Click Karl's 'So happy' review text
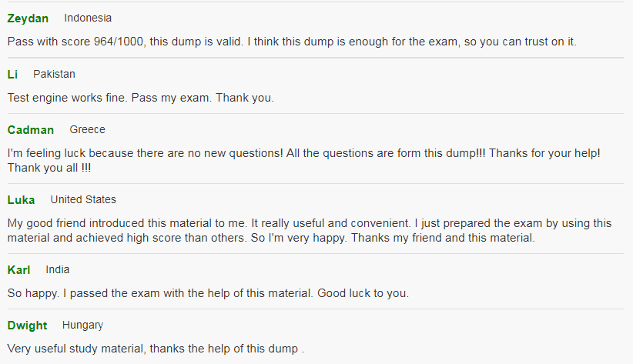 209,293
